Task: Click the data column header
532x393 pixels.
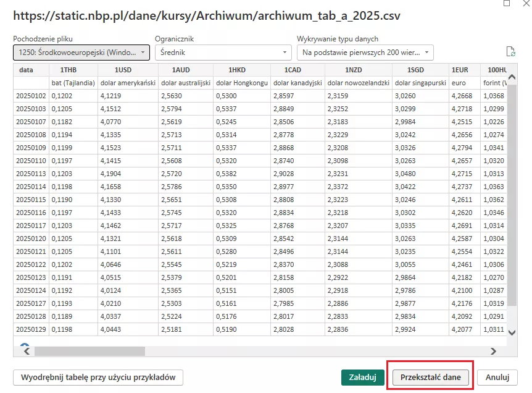Action: tap(26, 70)
